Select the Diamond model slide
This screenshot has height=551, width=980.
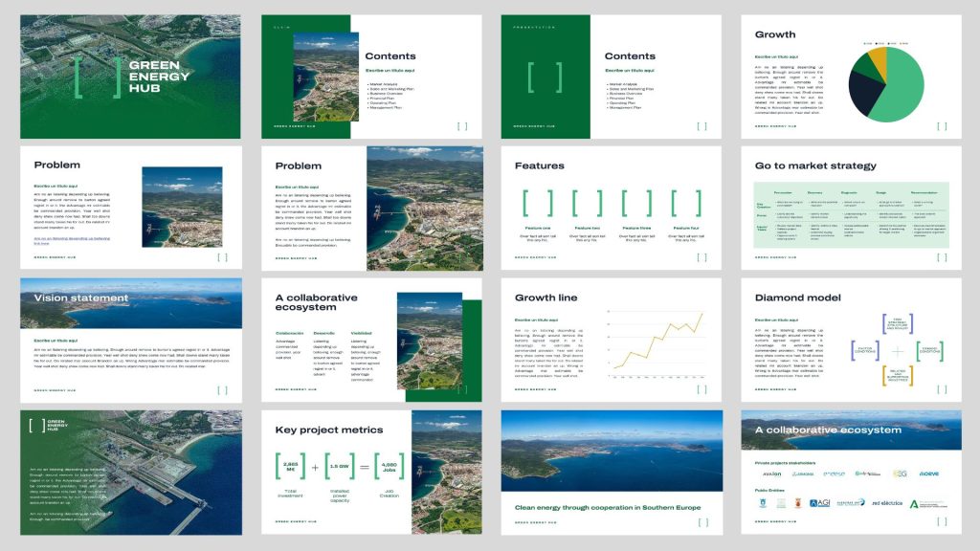[x=851, y=340]
